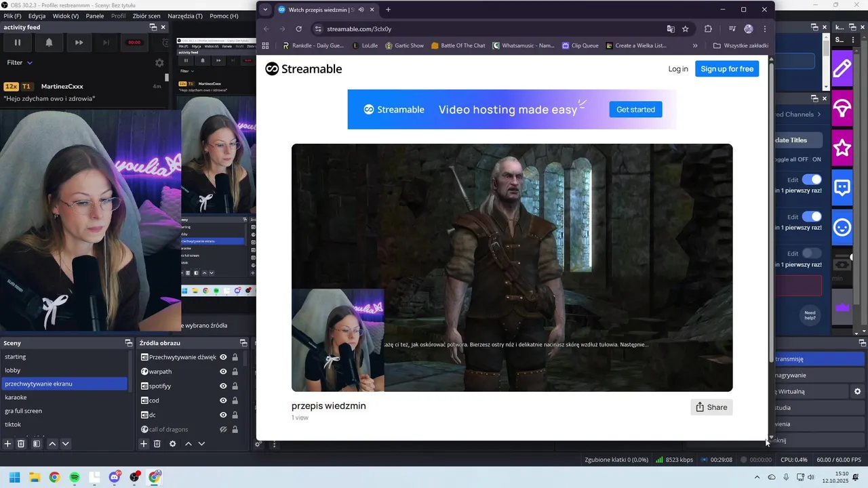Image resolution: width=868 pixels, height=488 pixels.
Task: Open Chrome tab search dropdown arrow
Action: 265,9
